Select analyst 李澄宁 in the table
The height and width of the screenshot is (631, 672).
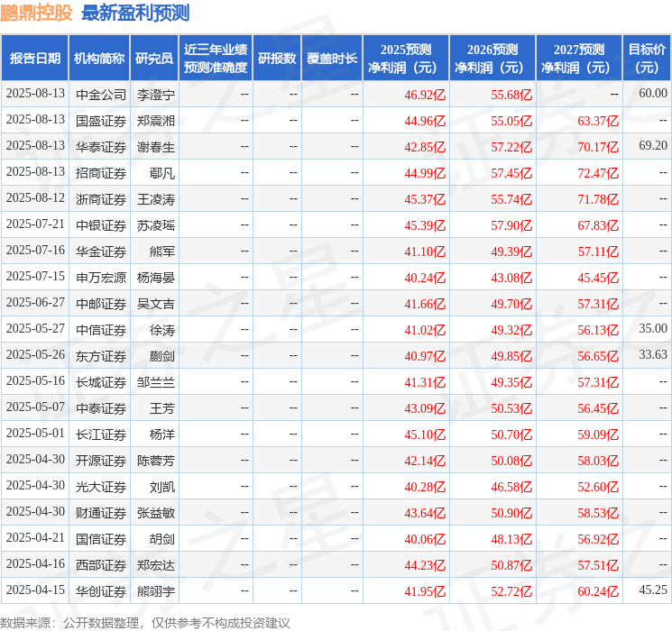click(155, 94)
